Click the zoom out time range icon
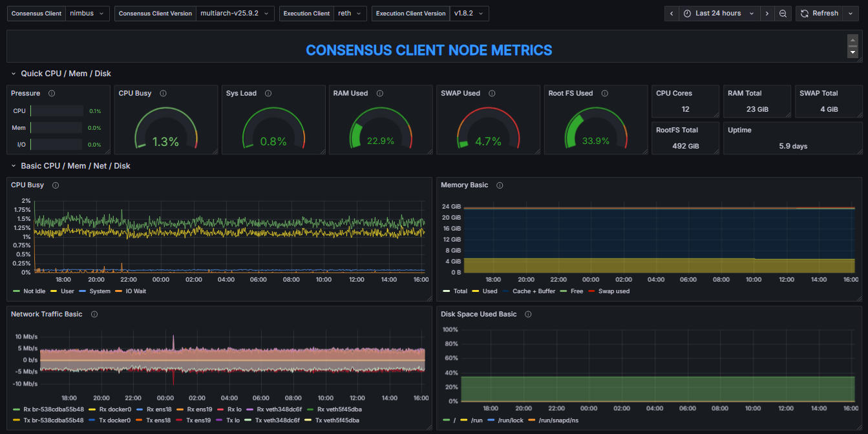This screenshot has width=868, height=434. [783, 14]
